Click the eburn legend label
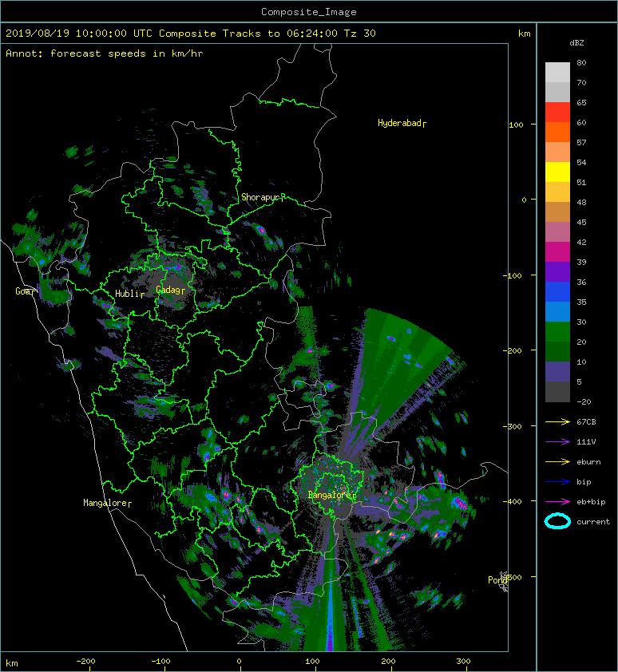The height and width of the screenshot is (672, 618). coord(588,461)
